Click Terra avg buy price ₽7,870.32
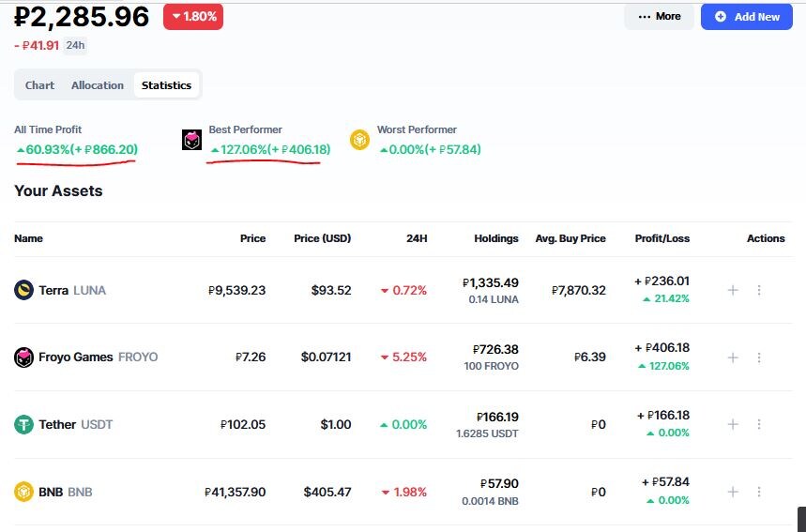Viewport: 806px width, 532px height. 579,291
